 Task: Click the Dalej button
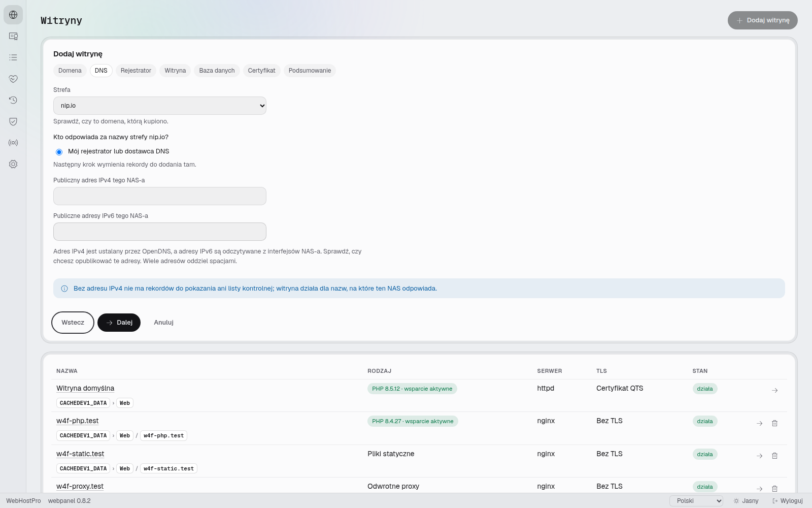[x=119, y=323]
